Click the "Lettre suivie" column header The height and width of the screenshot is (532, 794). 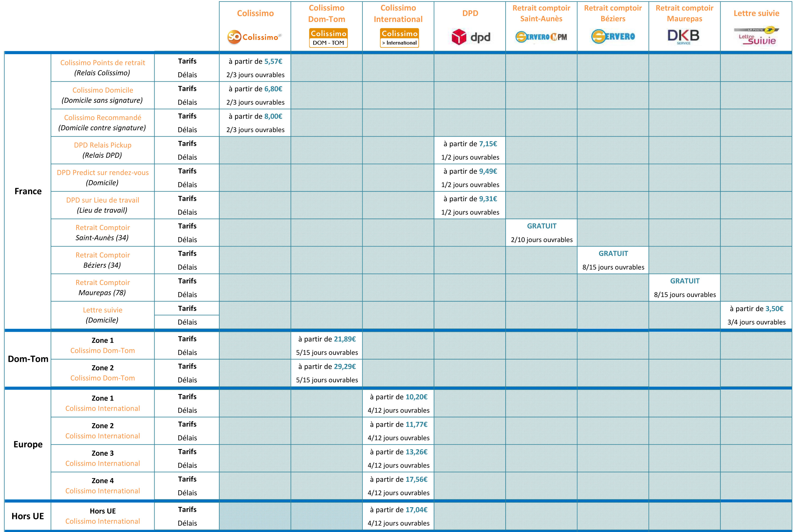756,13
